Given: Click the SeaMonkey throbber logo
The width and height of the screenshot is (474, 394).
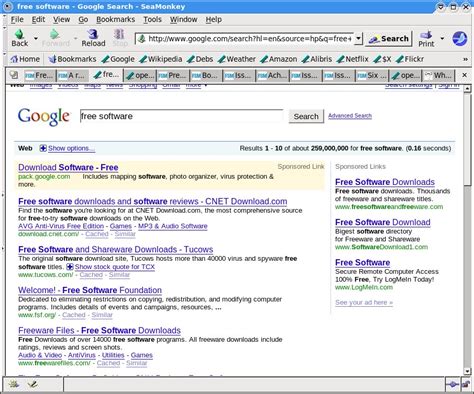Looking at the screenshot, I should (x=459, y=39).
